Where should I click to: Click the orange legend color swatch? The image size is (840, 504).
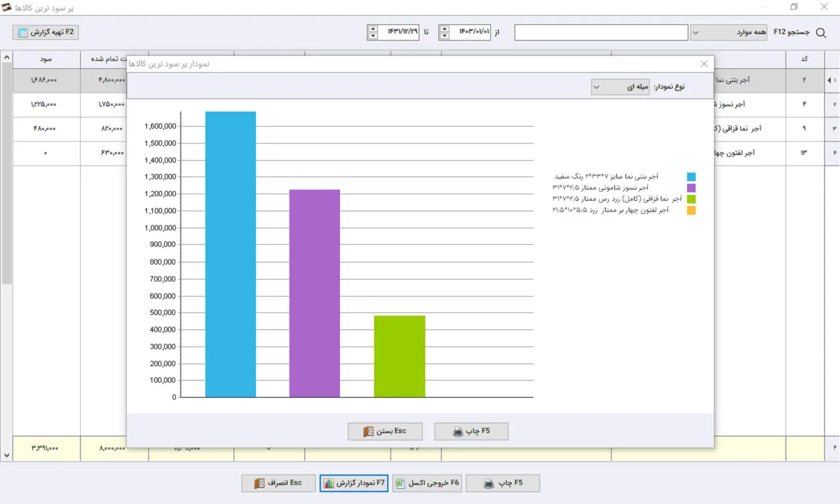[691, 211]
